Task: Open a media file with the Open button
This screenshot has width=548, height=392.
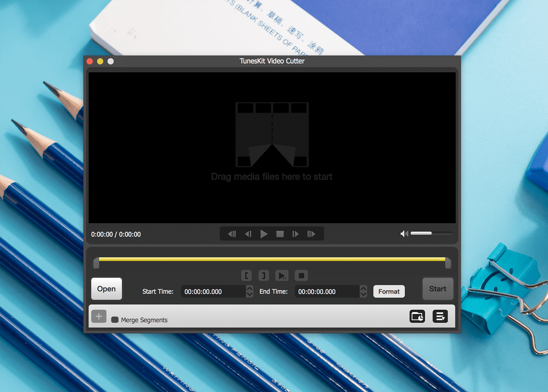Action: 106,289
